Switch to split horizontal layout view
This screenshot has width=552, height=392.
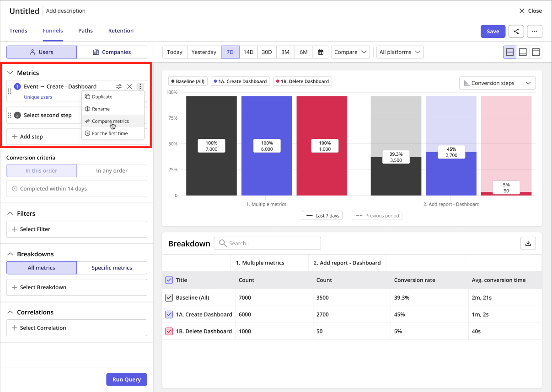510,52
